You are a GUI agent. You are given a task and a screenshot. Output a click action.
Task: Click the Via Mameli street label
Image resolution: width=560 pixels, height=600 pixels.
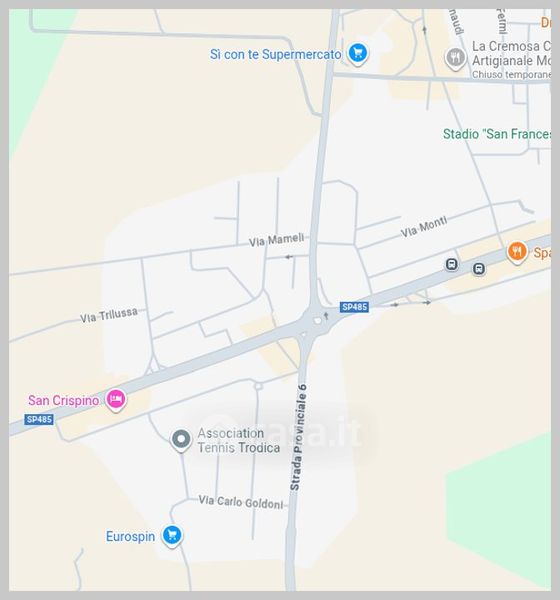click(276, 240)
